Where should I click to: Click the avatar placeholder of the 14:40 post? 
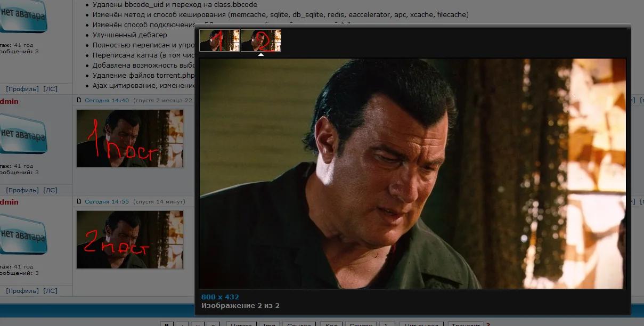tap(22, 133)
